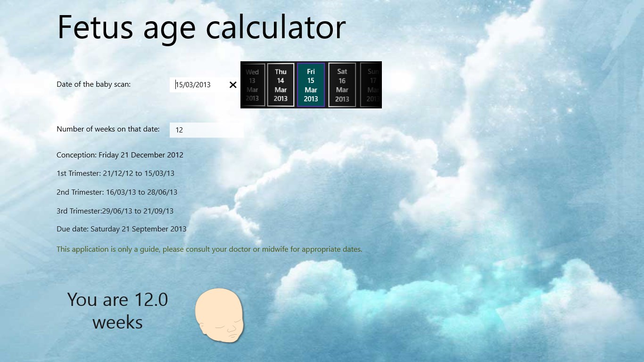Pick the faded Sun 17 Mar tile
Screen dimensions: 644x362
point(372,85)
